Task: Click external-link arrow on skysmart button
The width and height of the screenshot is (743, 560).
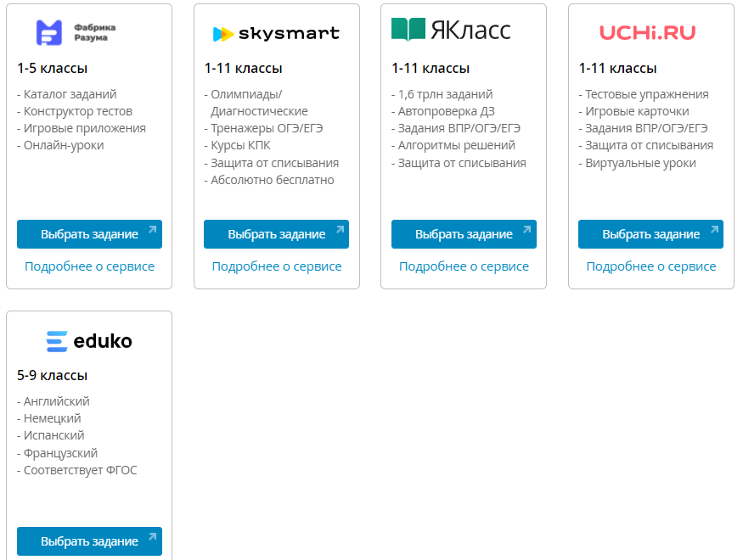Action: (x=340, y=230)
